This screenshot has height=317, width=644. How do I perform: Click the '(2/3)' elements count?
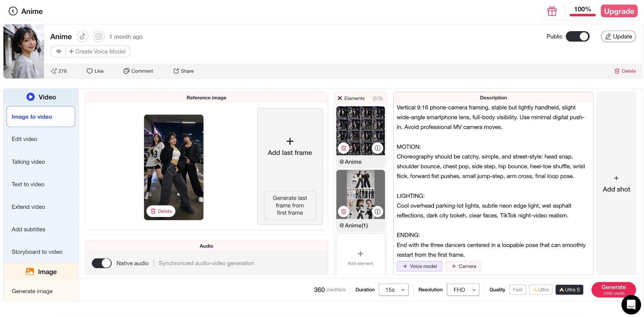[x=378, y=98]
